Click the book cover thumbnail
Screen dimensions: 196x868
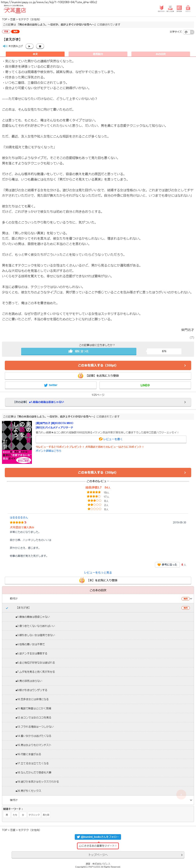[x=17, y=442]
